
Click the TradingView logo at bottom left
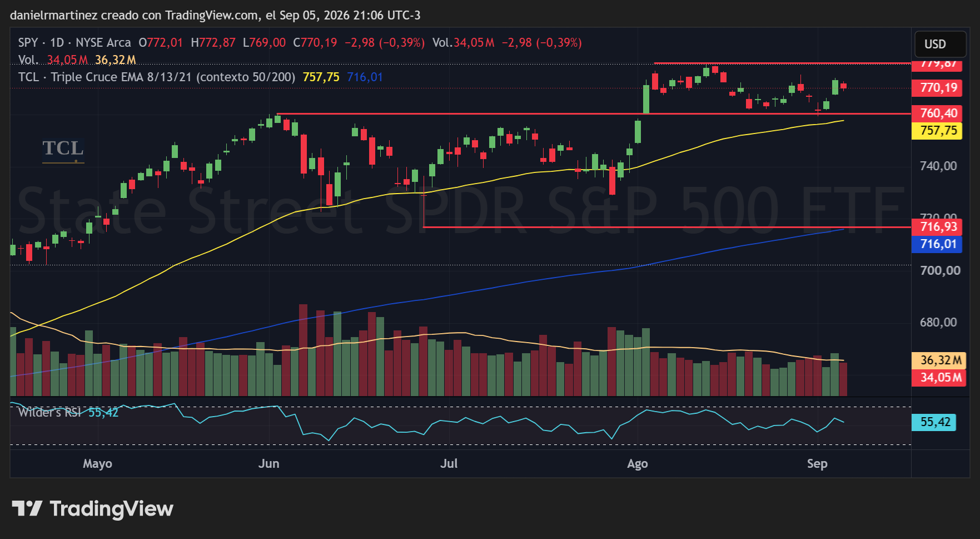coord(92,509)
